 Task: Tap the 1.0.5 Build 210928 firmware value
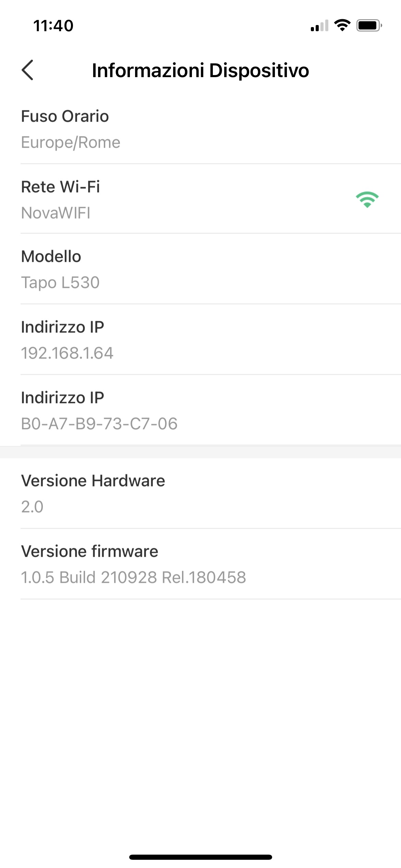pyautogui.click(x=133, y=577)
